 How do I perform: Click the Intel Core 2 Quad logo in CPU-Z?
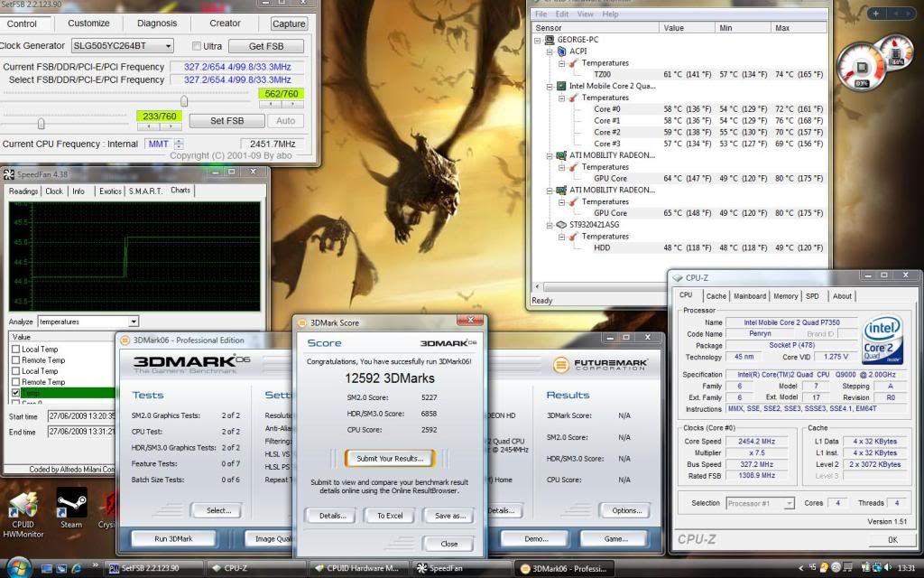pos(882,338)
